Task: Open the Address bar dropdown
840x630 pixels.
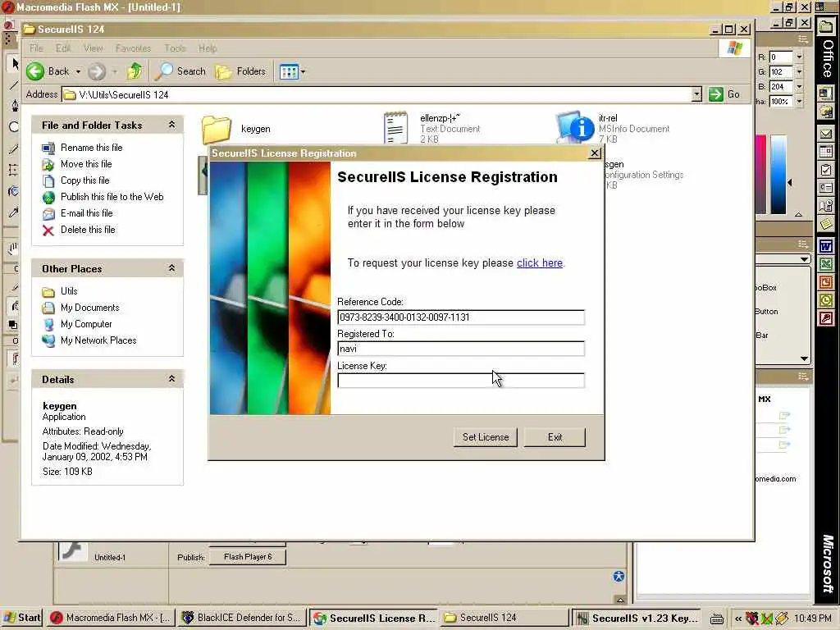Action: [x=696, y=95]
